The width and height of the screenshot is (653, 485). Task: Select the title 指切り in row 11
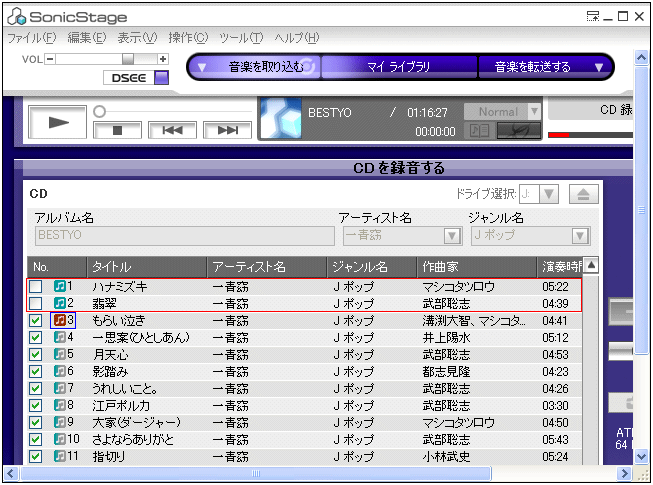tap(108, 456)
